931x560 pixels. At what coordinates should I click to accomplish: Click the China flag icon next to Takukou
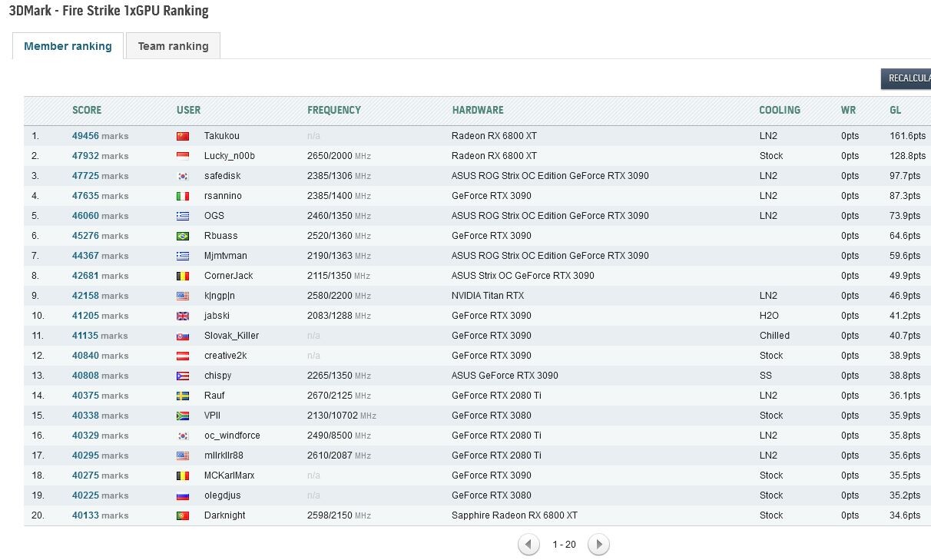(182, 136)
